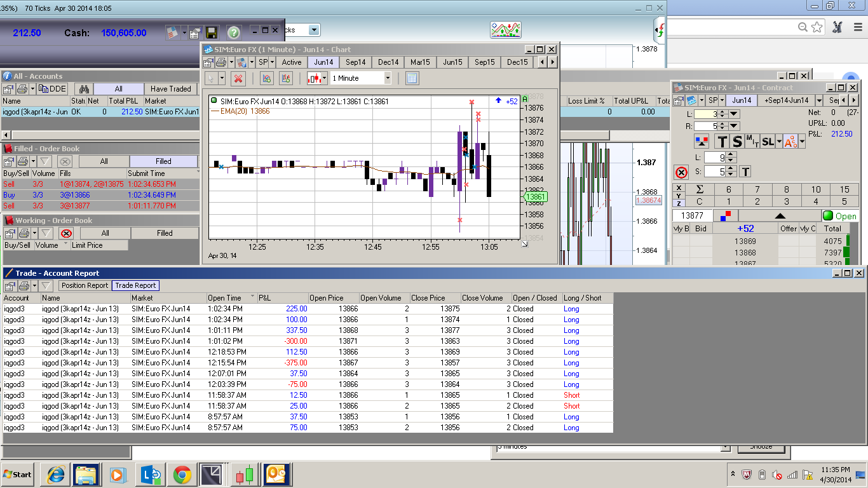Click the horizontal scrollbar left arrow in All Accounts

pyautogui.click(x=7, y=135)
